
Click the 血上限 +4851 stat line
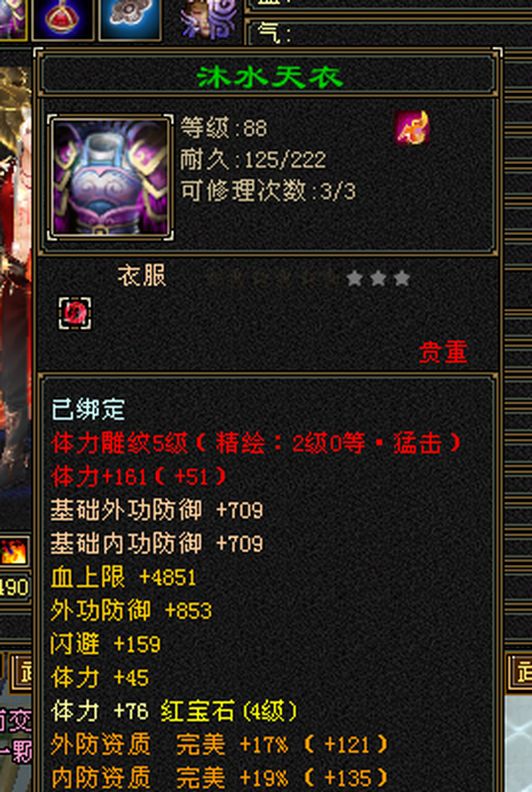click(123, 577)
